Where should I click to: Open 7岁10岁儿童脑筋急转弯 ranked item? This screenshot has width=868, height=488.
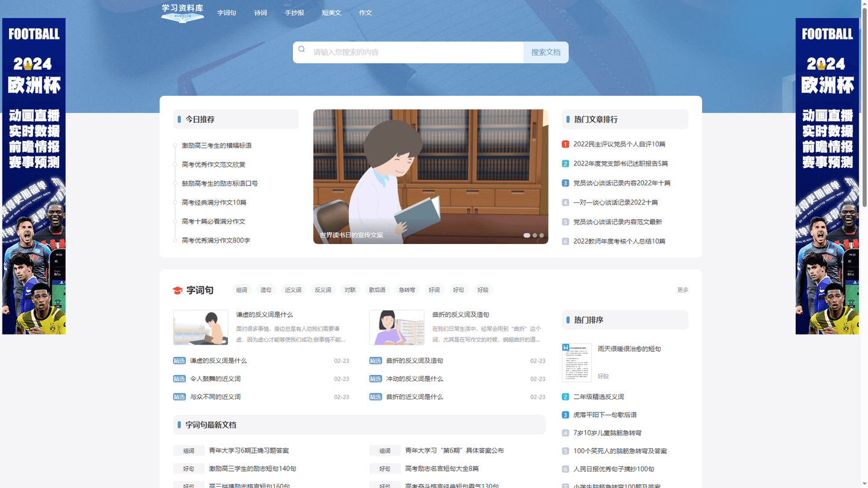tap(608, 433)
